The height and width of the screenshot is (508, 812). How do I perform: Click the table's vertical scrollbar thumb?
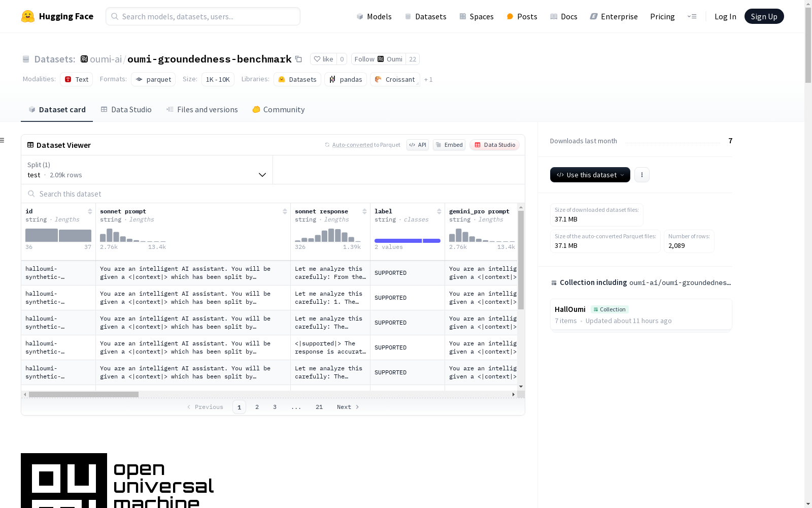(521, 260)
